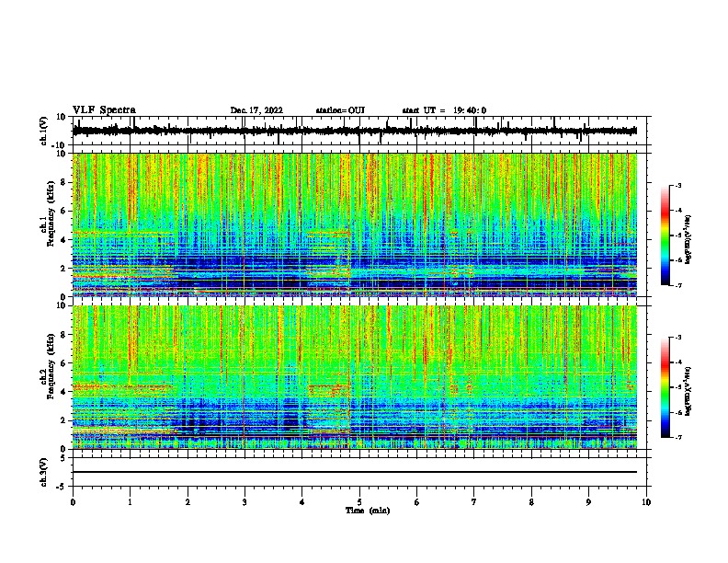Click the 'station=OUJ' label
This screenshot has width=728, height=563.
tap(340, 110)
